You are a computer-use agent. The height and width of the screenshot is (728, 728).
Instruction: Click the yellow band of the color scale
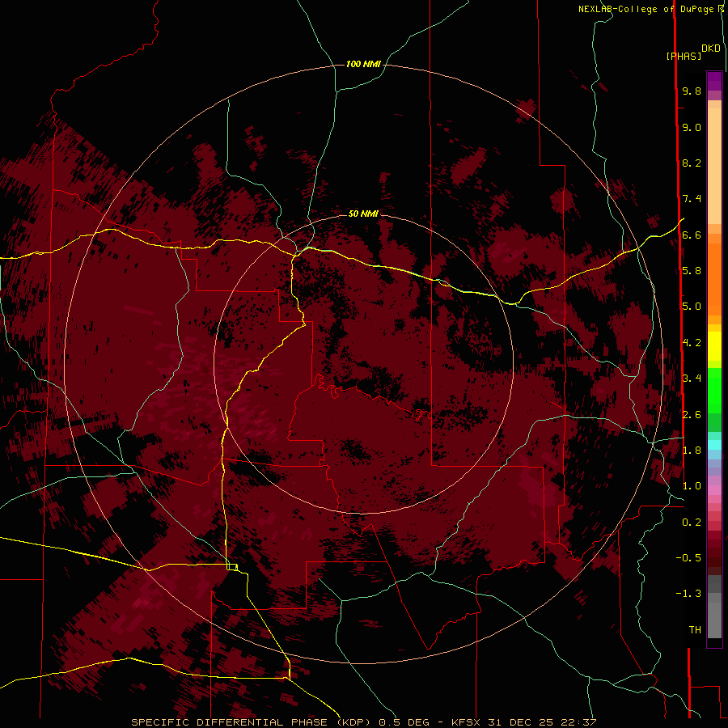click(x=714, y=346)
